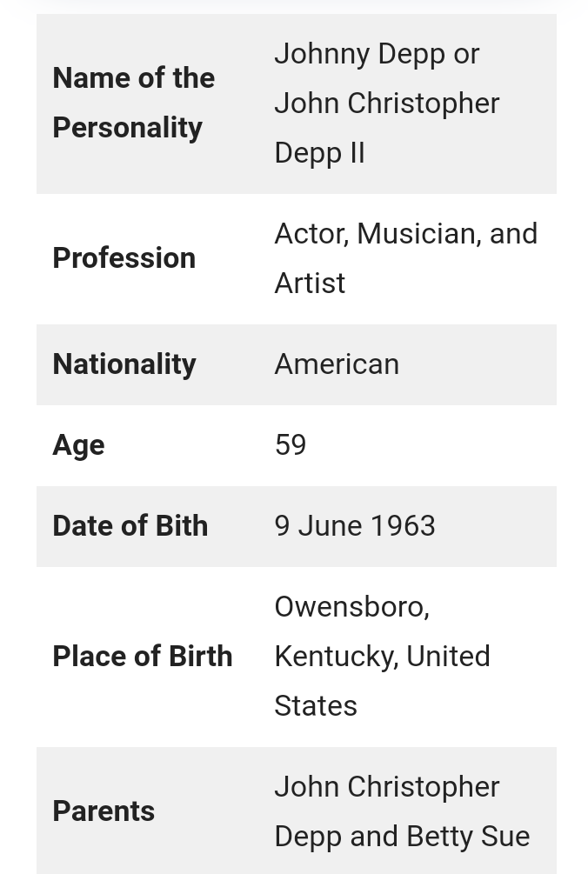The image size is (588, 874).
Task: Click the 'Place of Birth' label
Action: point(142,656)
